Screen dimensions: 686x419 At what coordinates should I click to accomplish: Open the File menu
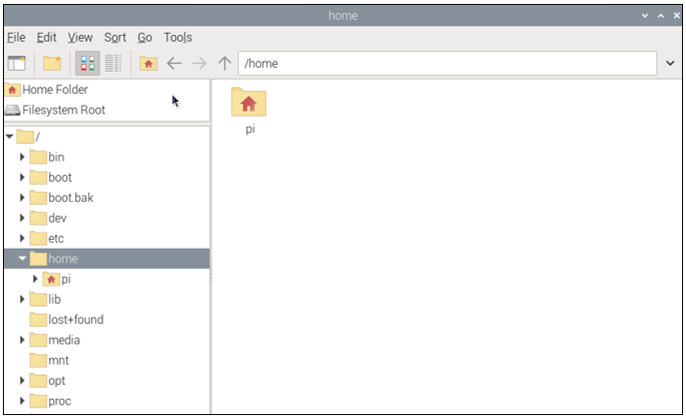click(x=16, y=38)
